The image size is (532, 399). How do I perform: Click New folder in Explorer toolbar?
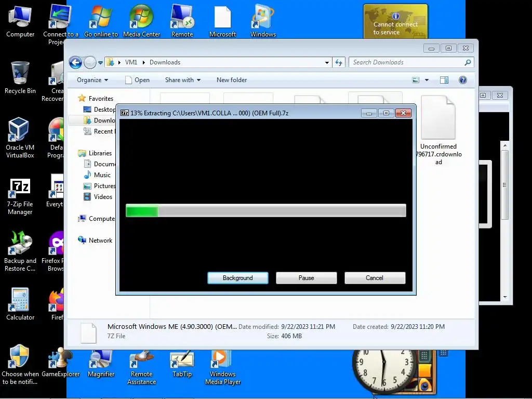232,80
